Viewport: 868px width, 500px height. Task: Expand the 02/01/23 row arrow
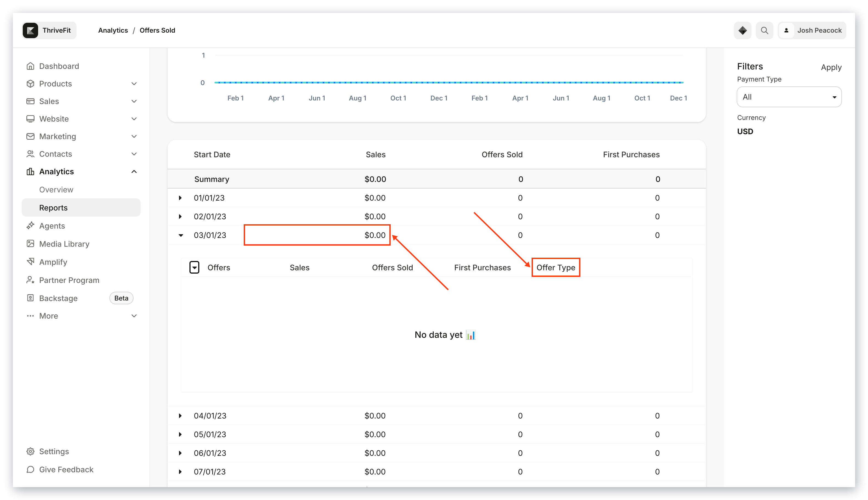point(180,216)
